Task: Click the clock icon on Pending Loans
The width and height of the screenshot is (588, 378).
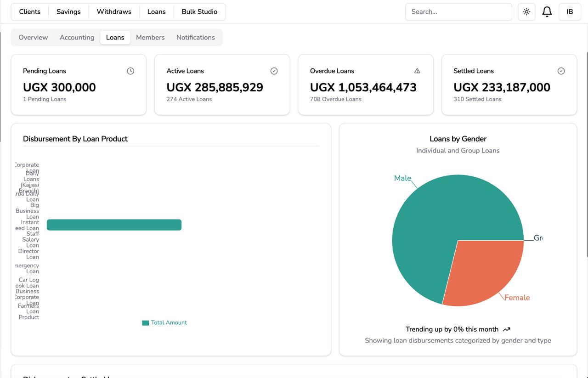Action: pos(130,71)
